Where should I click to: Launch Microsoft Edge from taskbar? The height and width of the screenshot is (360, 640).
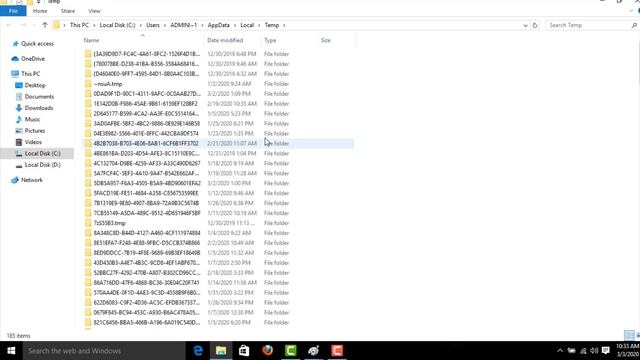[198, 351]
